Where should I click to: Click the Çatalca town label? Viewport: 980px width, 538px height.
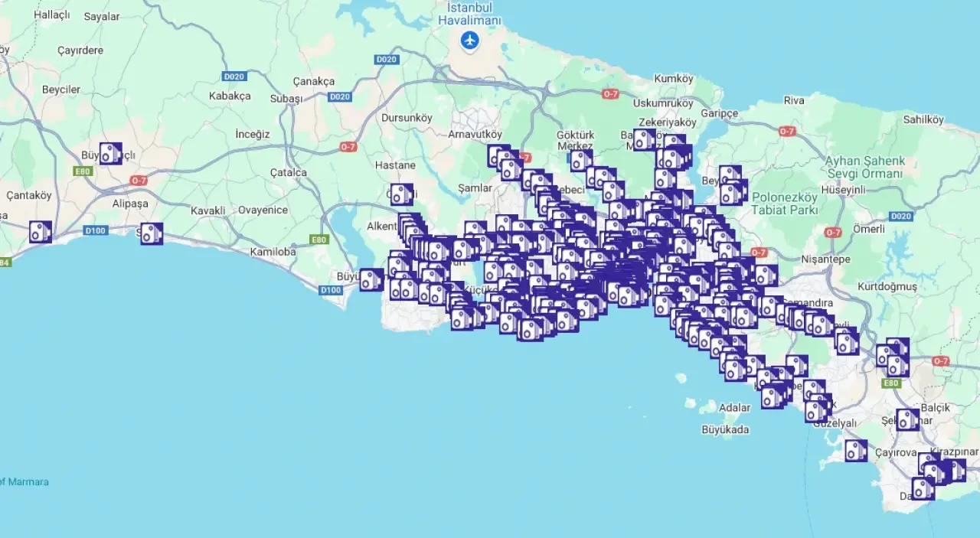coord(288,173)
